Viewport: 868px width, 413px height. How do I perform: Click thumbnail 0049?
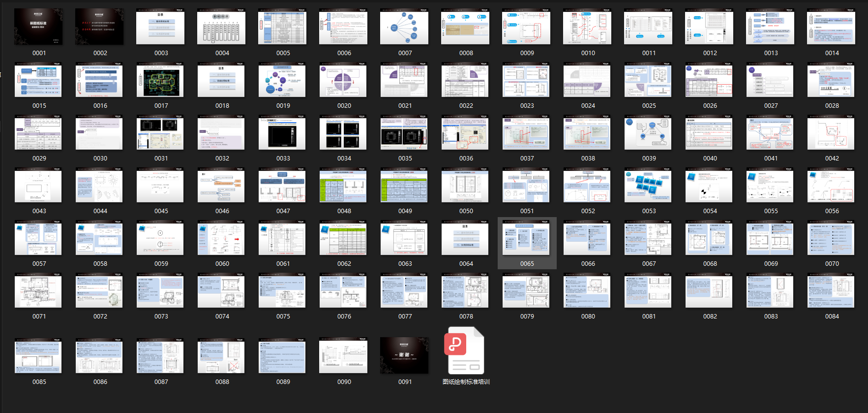404,185
